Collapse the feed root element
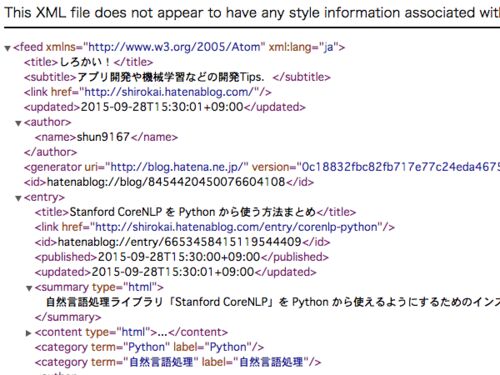This screenshot has height=375, width=500. click(7, 48)
